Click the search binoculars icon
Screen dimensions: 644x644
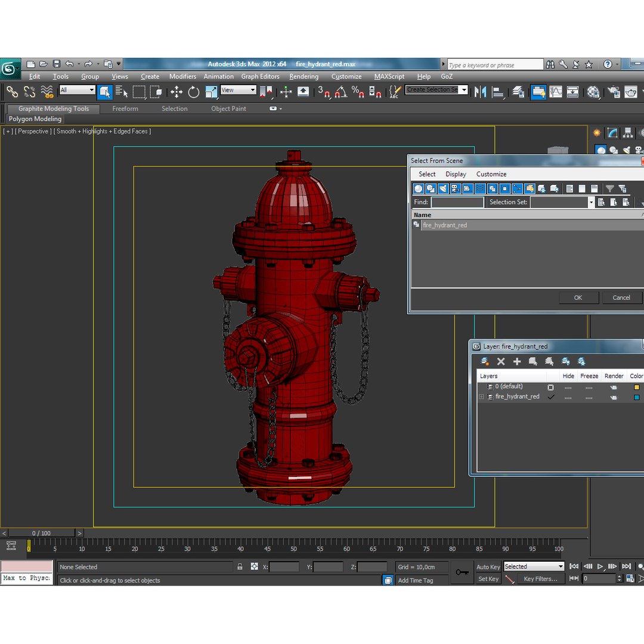(x=550, y=64)
